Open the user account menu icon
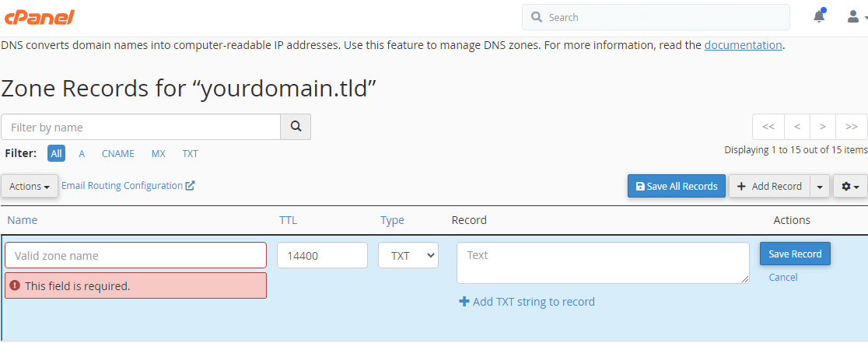This screenshot has width=868, height=343. click(856, 16)
